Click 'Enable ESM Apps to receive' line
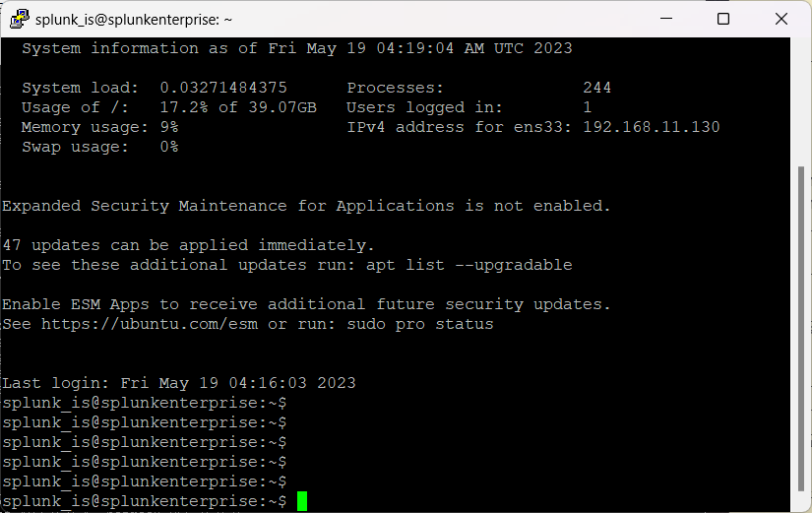This screenshot has width=812, height=513. (306, 304)
